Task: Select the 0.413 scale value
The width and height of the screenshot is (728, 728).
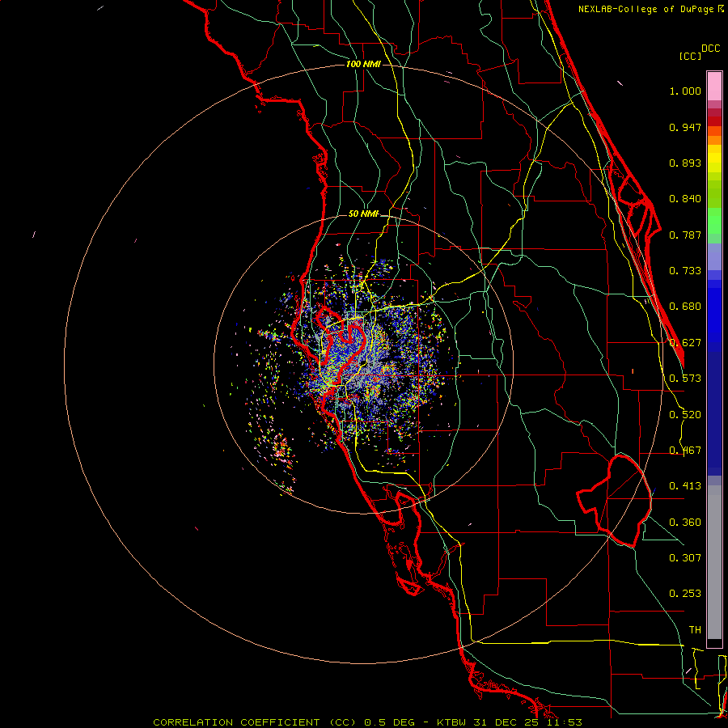Action: point(685,486)
